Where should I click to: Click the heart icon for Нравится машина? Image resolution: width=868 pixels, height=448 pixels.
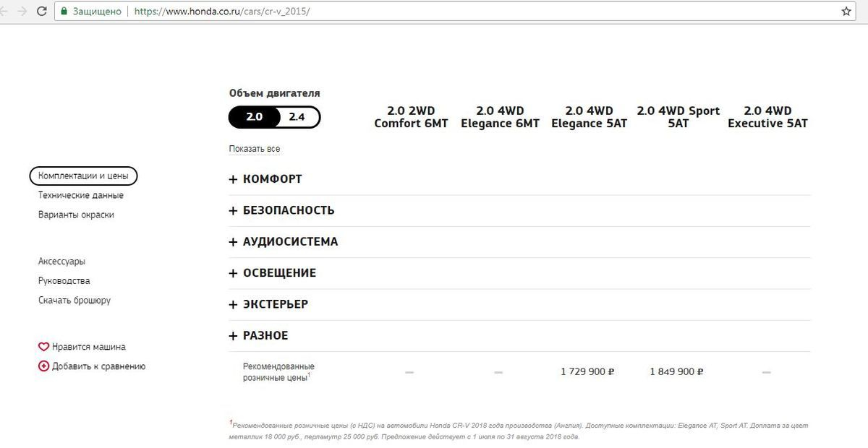[x=43, y=347]
